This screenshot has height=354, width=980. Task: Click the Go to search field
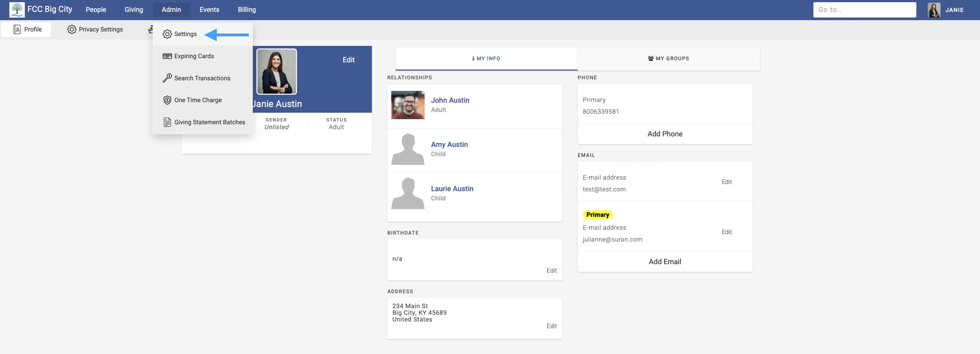(x=864, y=10)
